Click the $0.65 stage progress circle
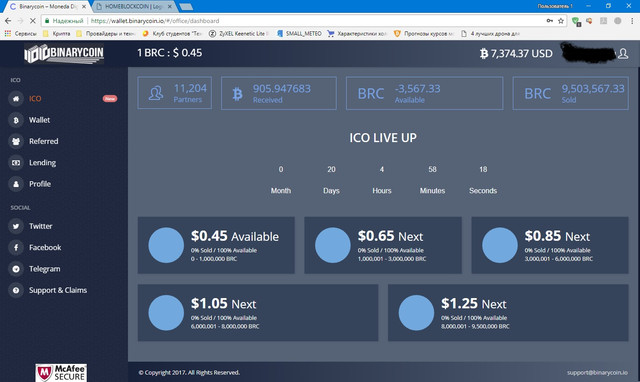Image resolution: width=640 pixels, height=382 pixels. 333,245
